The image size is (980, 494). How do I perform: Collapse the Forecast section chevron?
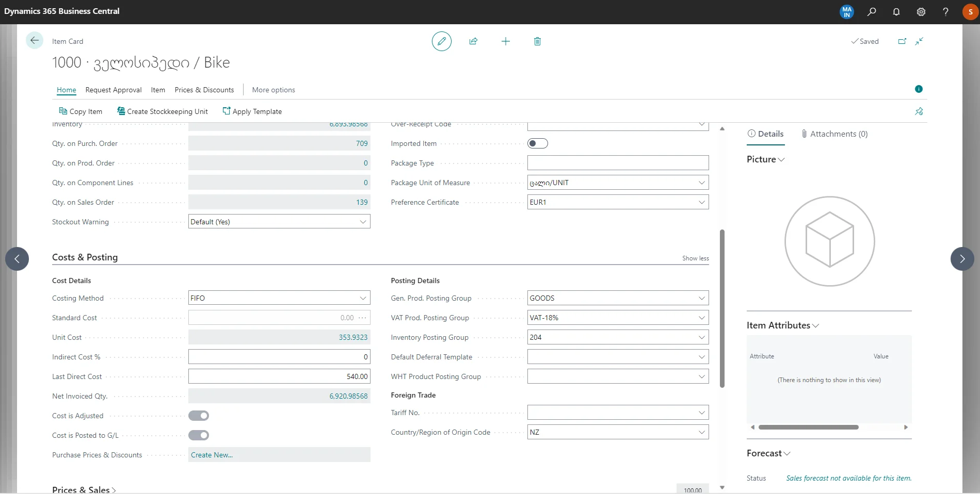click(x=787, y=453)
